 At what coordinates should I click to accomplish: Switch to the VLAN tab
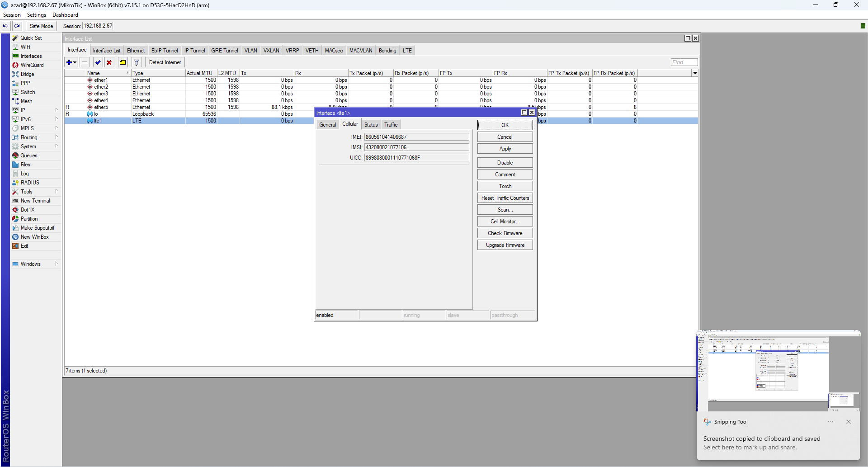pyautogui.click(x=251, y=51)
